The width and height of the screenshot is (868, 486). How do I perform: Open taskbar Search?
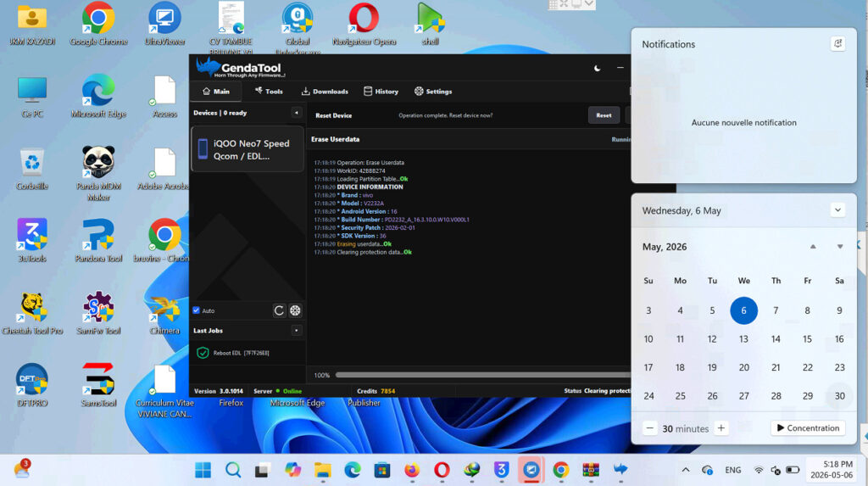233,470
